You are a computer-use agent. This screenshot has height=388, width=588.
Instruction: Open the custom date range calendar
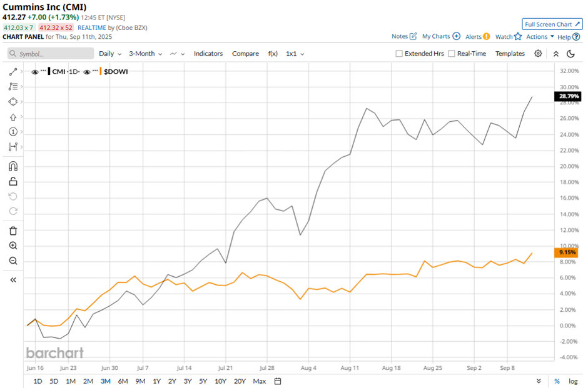click(x=278, y=381)
